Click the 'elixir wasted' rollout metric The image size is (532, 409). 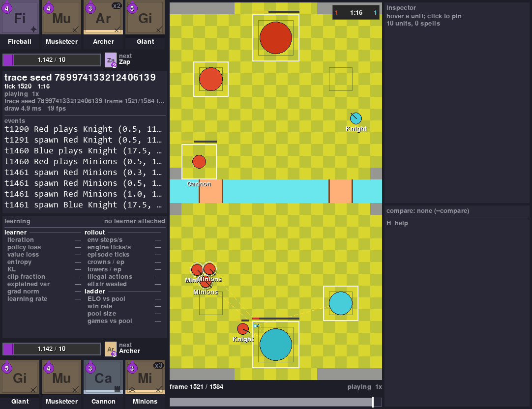pos(124,284)
